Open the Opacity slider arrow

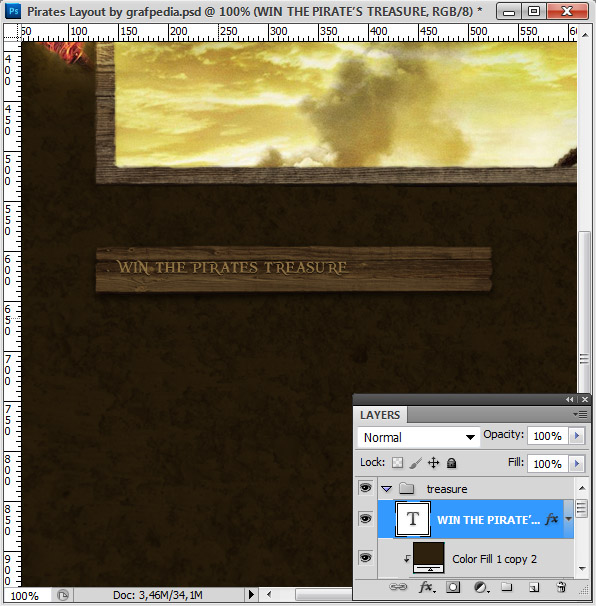577,436
